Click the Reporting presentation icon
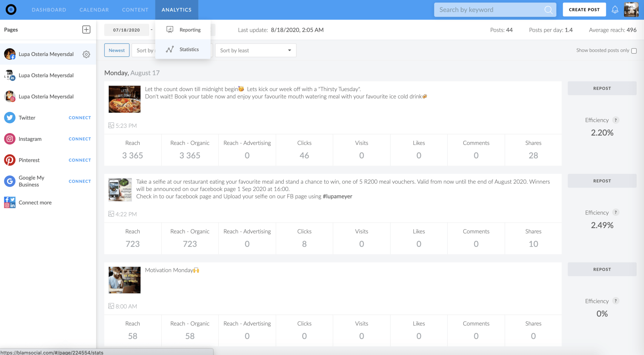Screen dimensions: 644x355 [170, 30]
